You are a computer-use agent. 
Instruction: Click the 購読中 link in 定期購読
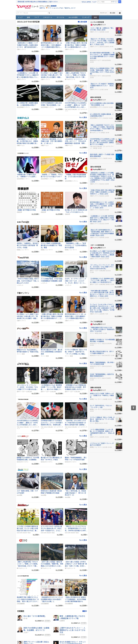point(85,611)
